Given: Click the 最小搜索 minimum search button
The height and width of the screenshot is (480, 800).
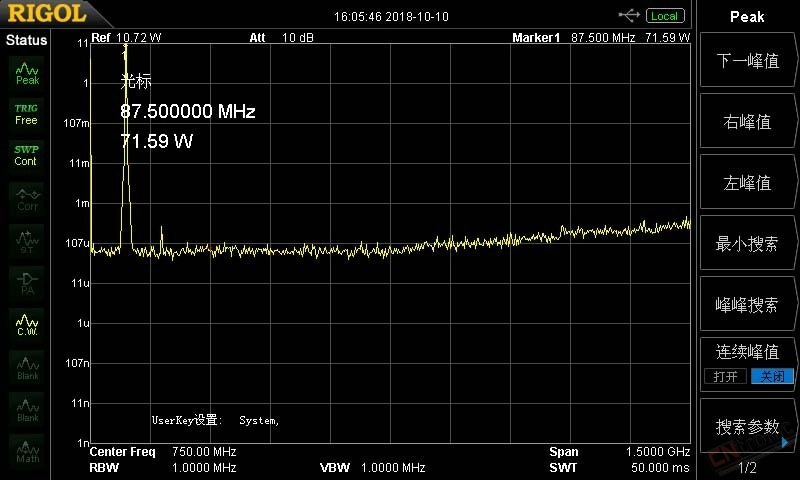Looking at the screenshot, I should (747, 243).
